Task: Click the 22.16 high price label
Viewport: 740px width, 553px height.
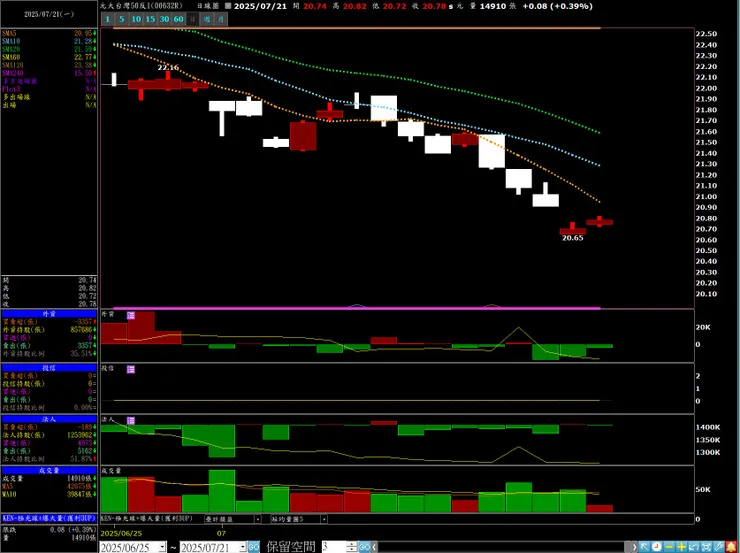Action: tap(168, 67)
